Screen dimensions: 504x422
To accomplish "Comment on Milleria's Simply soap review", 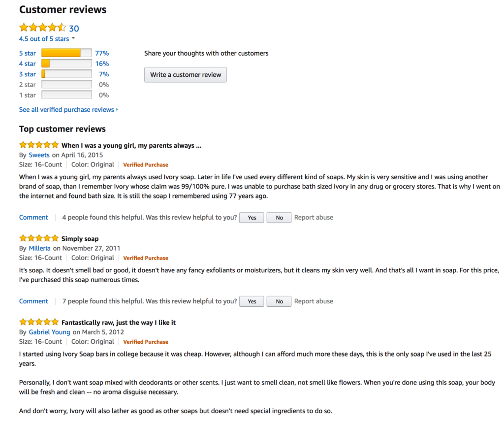I will click(33, 301).
